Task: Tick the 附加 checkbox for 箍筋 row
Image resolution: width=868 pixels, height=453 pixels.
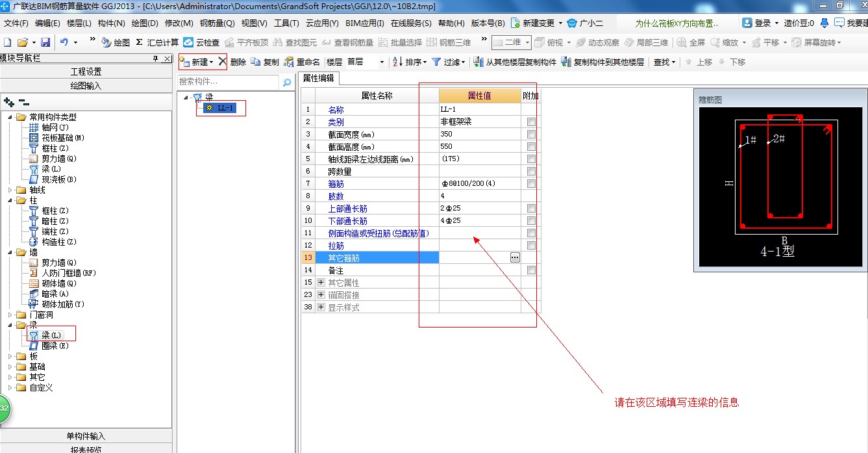Action: 532,184
